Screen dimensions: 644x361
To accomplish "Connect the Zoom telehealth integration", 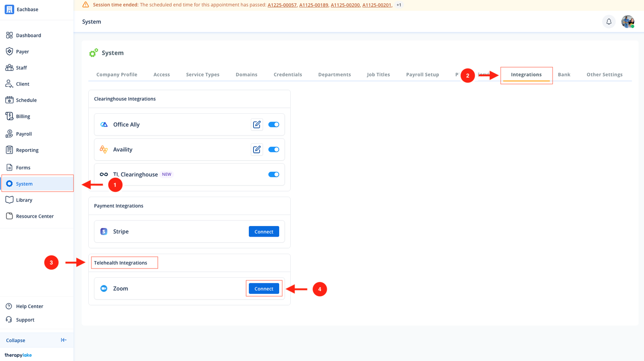I will [264, 289].
